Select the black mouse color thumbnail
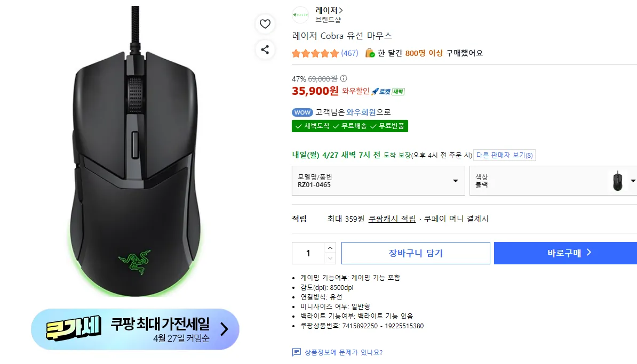This screenshot has height=364, width=637. pyautogui.click(x=618, y=181)
